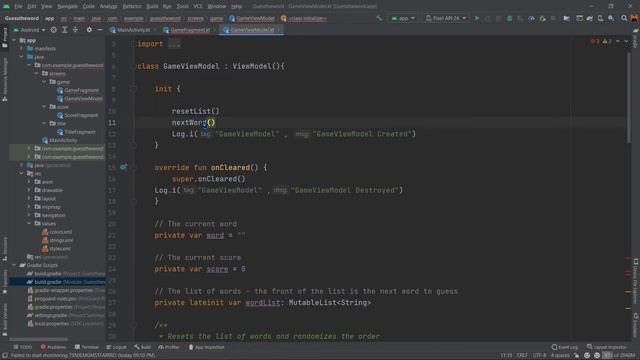The width and height of the screenshot is (640, 360).
Task: Open the Pixel API 24 device dropdown
Action: tap(446, 18)
